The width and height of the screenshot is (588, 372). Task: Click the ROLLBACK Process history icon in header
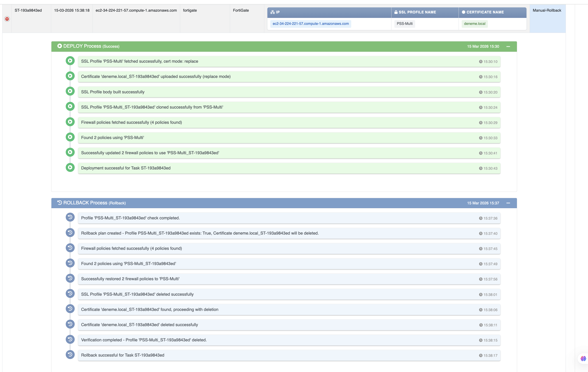click(59, 203)
